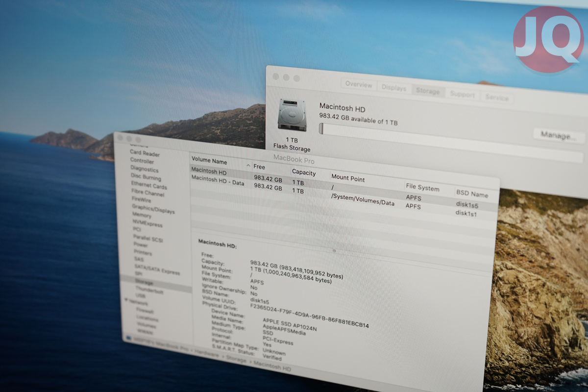This screenshot has height=392, width=588.
Task: Choose Parallel SCSI in the sidebar
Action: [148, 238]
